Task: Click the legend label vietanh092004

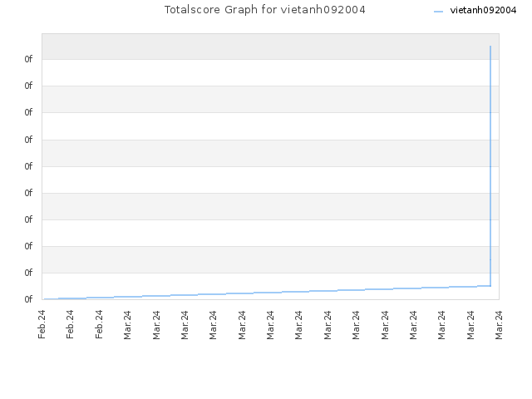Action: point(483,10)
